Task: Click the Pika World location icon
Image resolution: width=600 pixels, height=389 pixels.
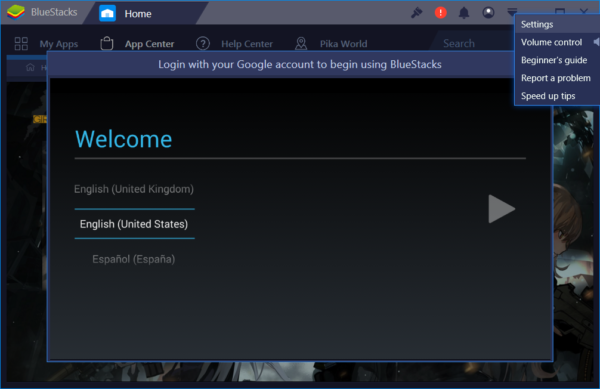Action: coord(301,44)
